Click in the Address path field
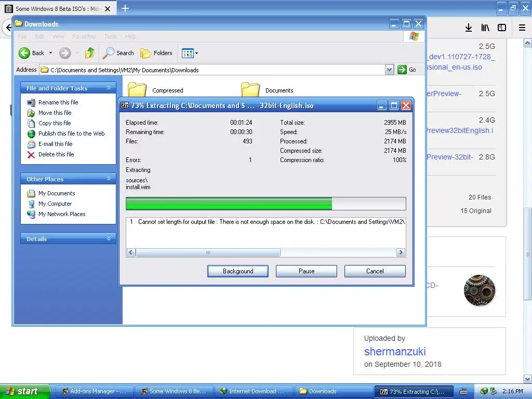 pyautogui.click(x=212, y=70)
